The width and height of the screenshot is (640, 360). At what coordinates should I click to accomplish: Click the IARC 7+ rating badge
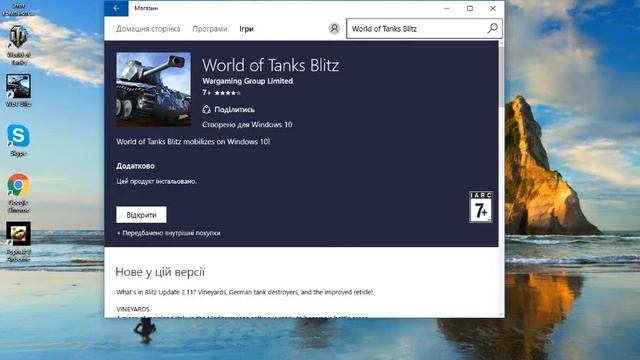(x=481, y=207)
